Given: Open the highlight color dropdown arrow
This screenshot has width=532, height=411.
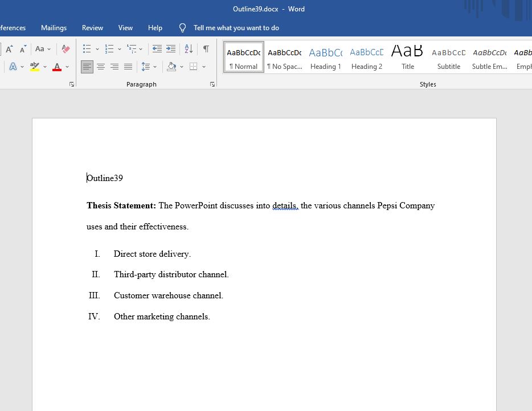Looking at the screenshot, I should (45, 67).
